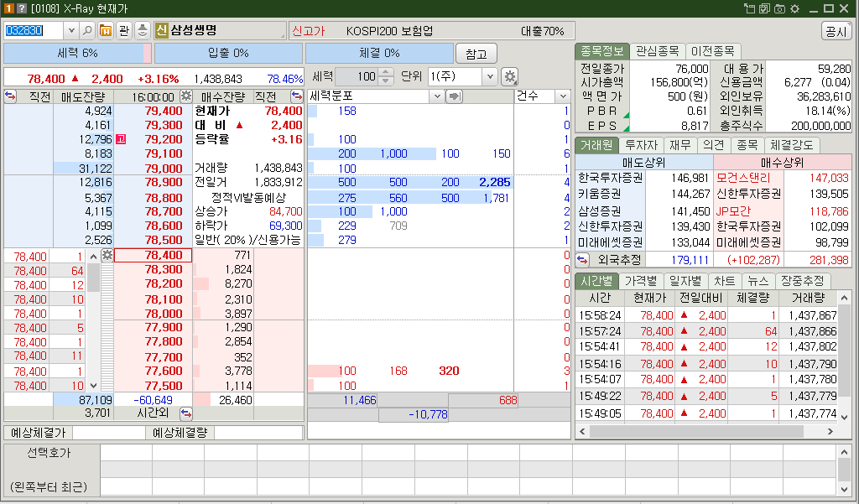859x504 pixels.
Task: Select the stock search magnifier icon
Action: [x=87, y=31]
